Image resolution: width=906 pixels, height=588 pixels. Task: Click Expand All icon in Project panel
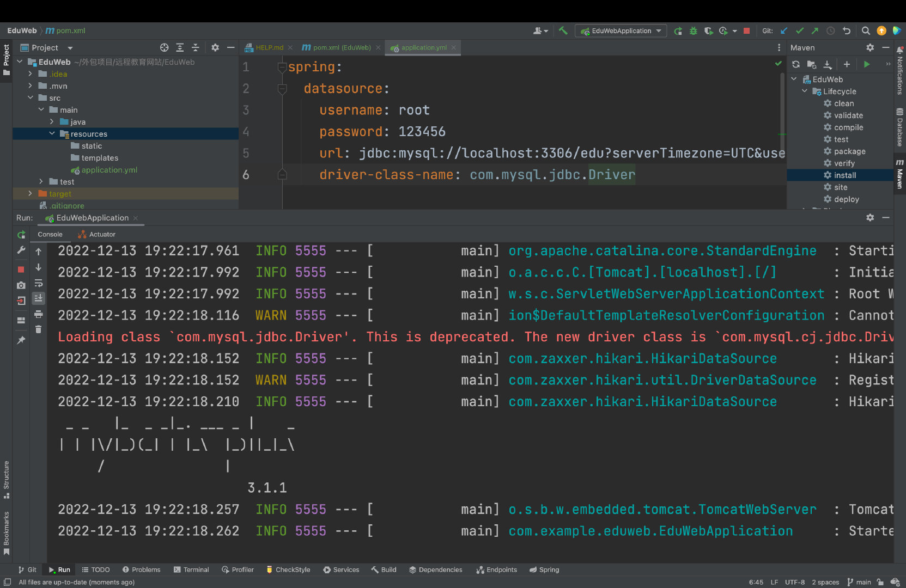(180, 48)
